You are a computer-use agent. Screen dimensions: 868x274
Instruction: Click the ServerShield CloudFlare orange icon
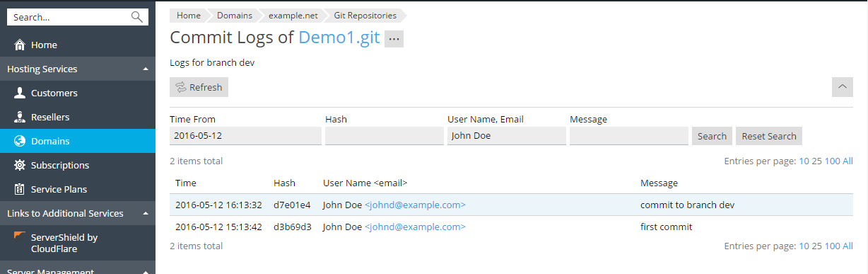pos(19,236)
